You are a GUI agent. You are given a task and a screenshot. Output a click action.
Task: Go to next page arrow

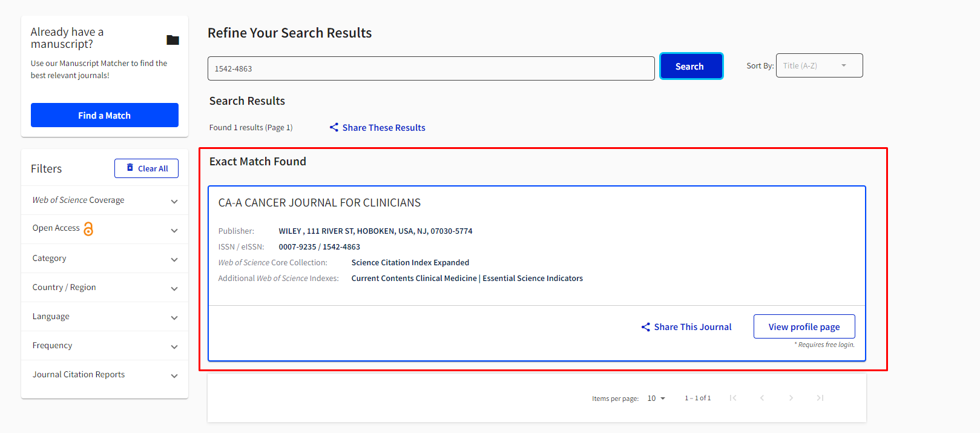pos(791,398)
